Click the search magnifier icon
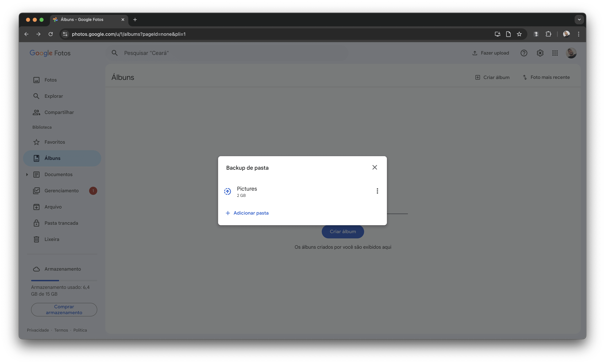The image size is (605, 364). (114, 53)
